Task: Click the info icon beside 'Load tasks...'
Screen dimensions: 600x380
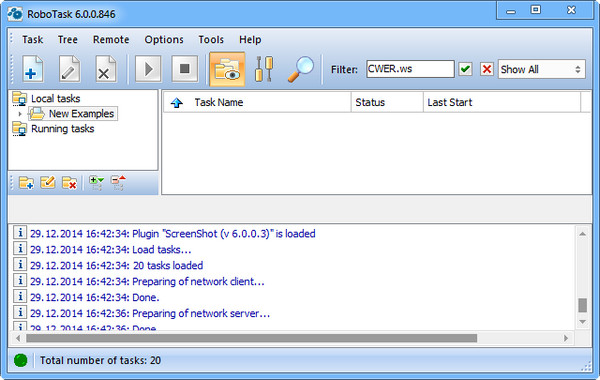Action: click(x=20, y=248)
